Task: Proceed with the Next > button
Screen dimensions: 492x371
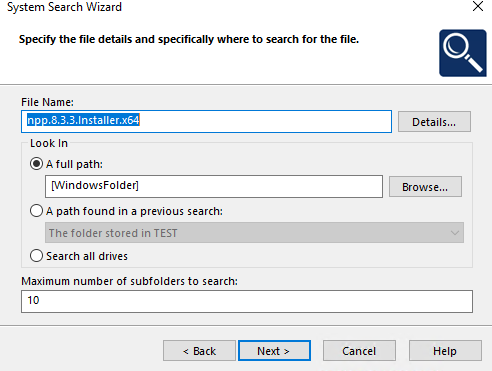Action: point(274,351)
